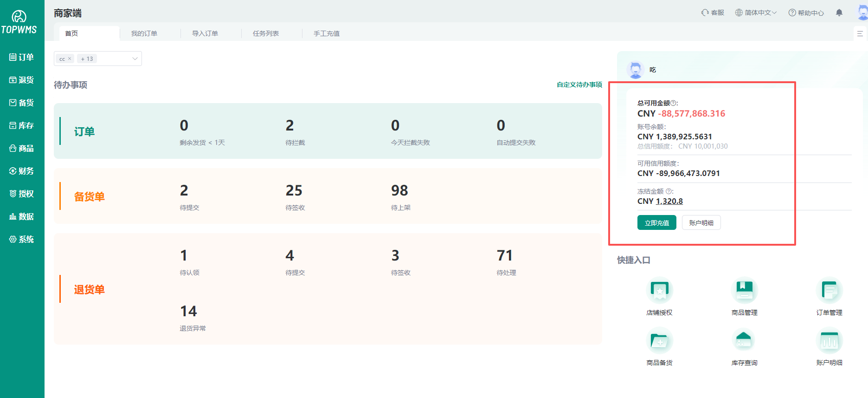Screen dimensions: 868x398
Task: Open the 订单管理 shortcut icon
Action: click(829, 290)
